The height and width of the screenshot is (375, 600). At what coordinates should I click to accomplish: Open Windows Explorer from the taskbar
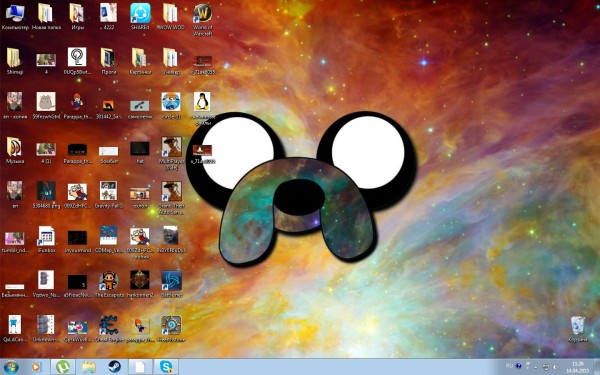88,367
